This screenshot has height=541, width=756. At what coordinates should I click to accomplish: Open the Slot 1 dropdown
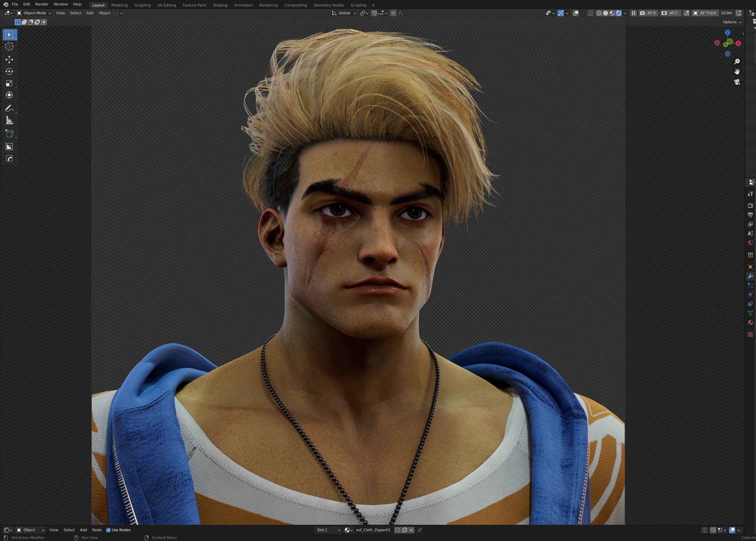coord(328,530)
